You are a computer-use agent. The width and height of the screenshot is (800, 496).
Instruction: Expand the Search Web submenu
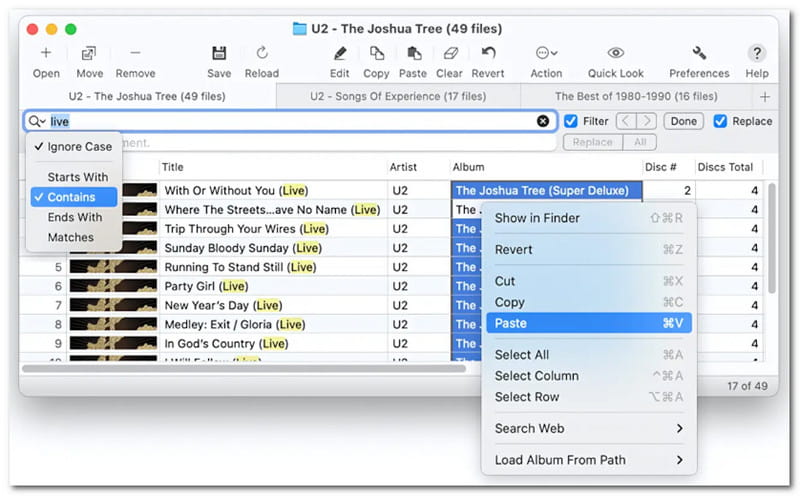589,429
